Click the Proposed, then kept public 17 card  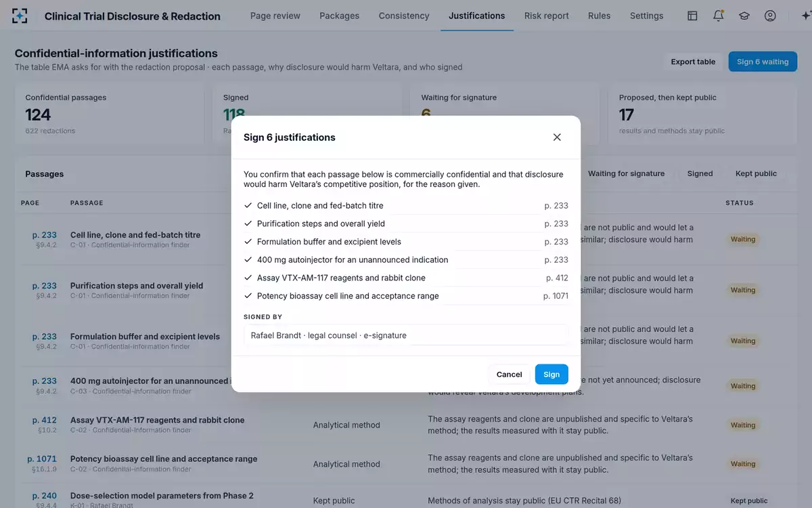(x=703, y=114)
